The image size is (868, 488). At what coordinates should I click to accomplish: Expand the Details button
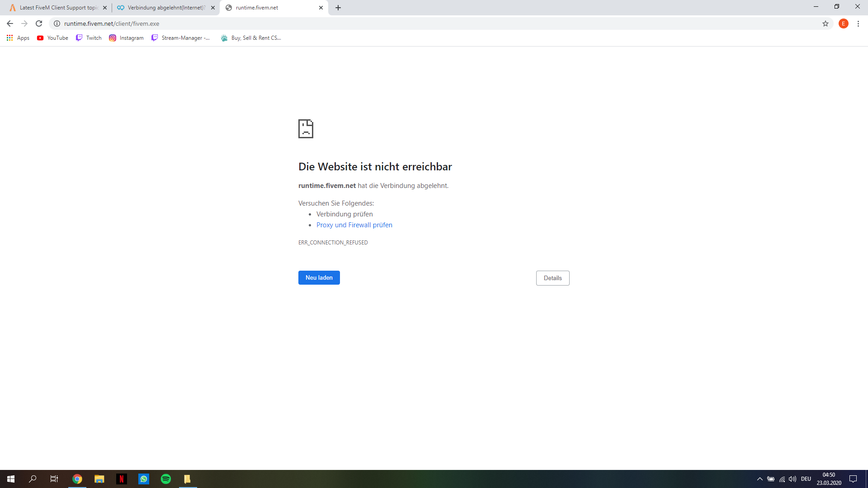[x=552, y=278]
